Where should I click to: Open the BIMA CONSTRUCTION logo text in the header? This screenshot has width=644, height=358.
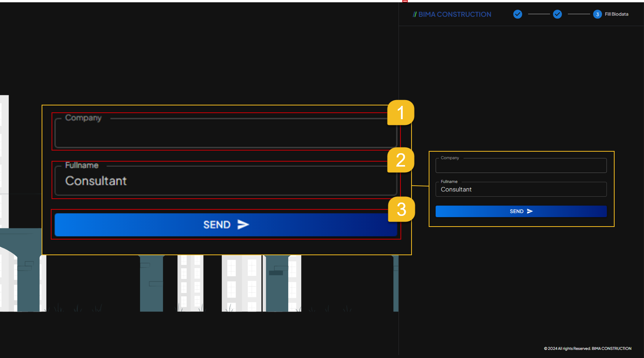coord(455,15)
